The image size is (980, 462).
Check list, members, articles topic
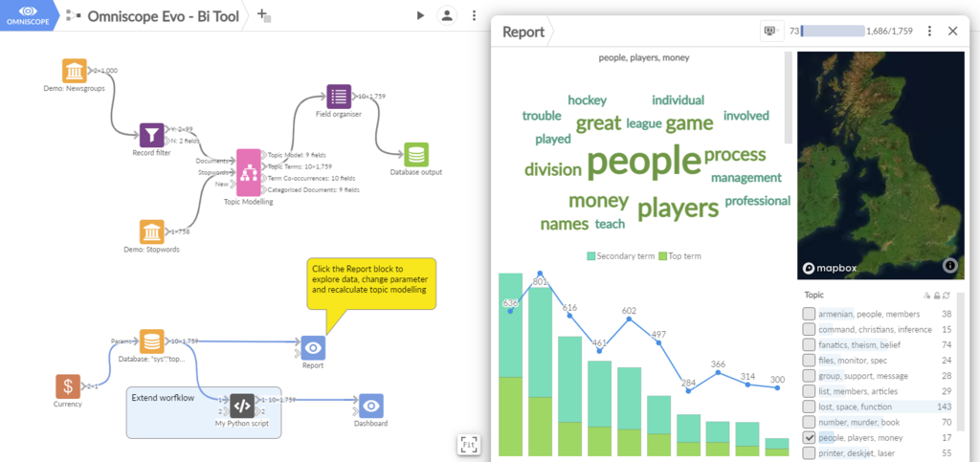pyautogui.click(x=809, y=391)
